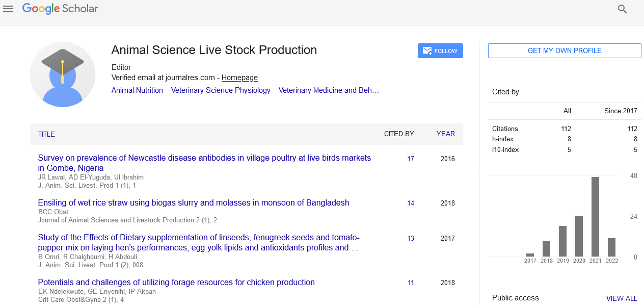Follow this Scholar profile
644x306 pixels.
click(x=440, y=51)
